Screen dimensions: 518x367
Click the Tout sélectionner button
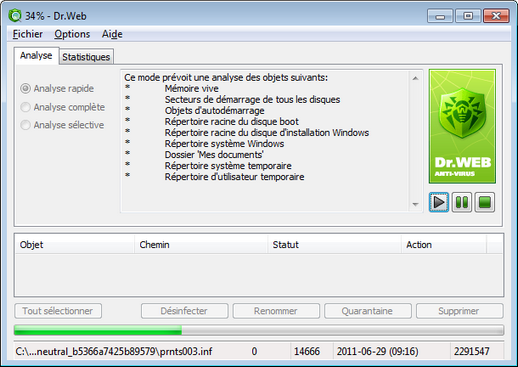tap(58, 311)
